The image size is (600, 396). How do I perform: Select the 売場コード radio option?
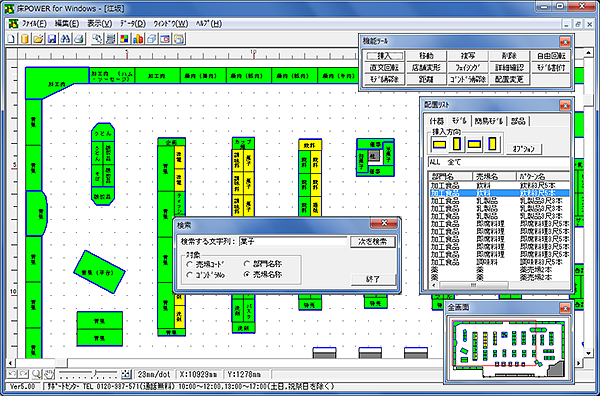pyautogui.click(x=204, y=264)
